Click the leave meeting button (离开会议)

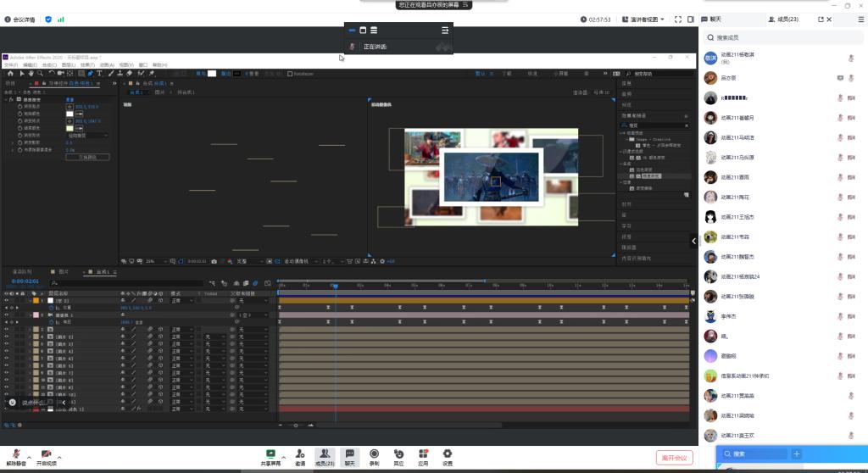[675, 458]
